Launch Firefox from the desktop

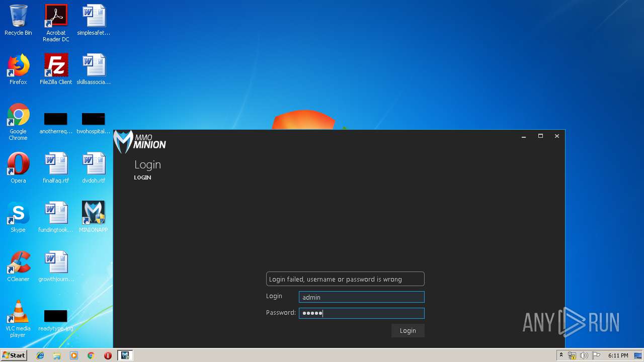tap(18, 69)
